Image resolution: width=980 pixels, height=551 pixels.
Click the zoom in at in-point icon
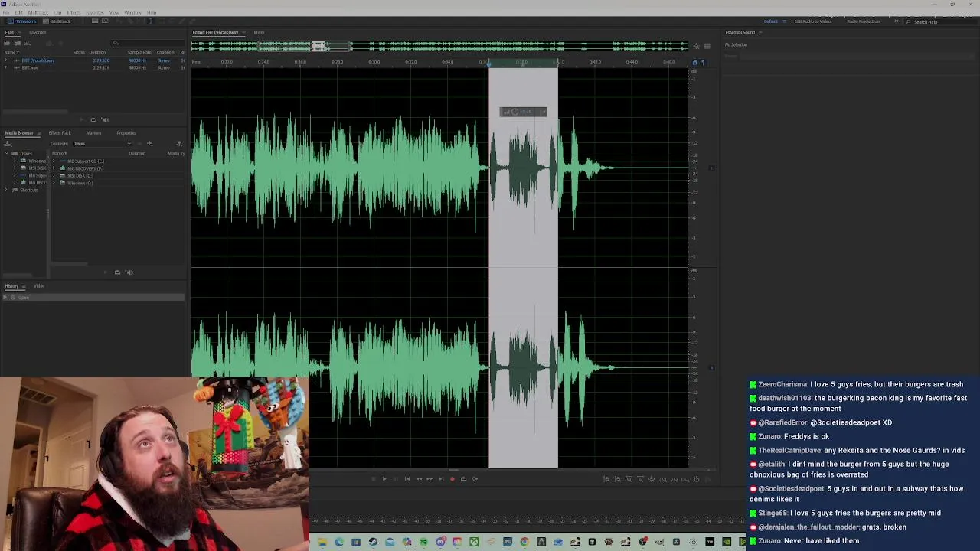pos(663,479)
